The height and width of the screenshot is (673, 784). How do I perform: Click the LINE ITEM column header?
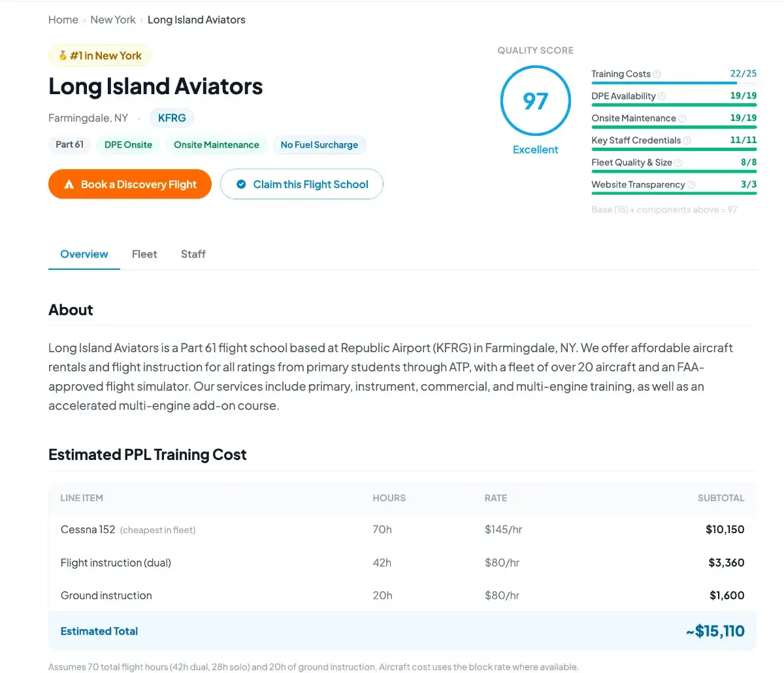pos(82,498)
